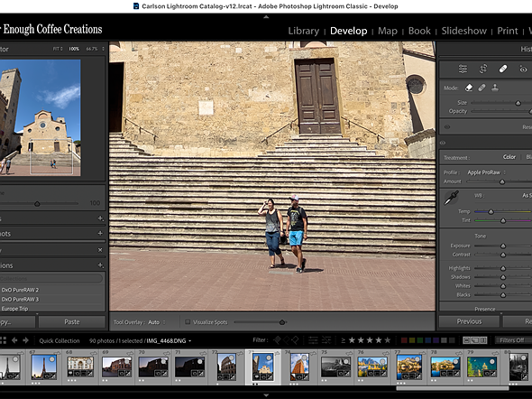532x399 pixels.
Task: Open Tool Overlay Auto dropdown
Action: tap(157, 322)
